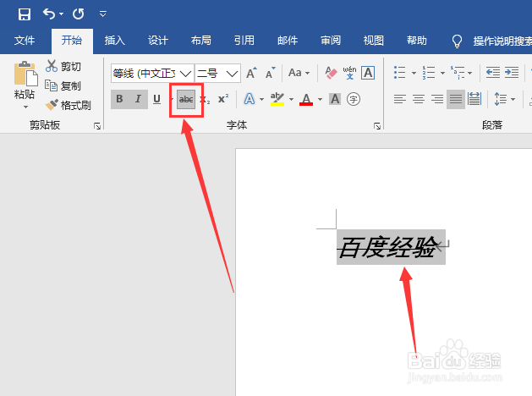Apply distributed alignment icon

(x=474, y=99)
